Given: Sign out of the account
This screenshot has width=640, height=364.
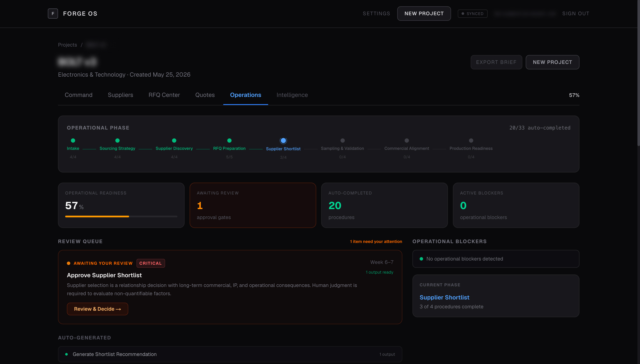Looking at the screenshot, I should click(x=575, y=14).
